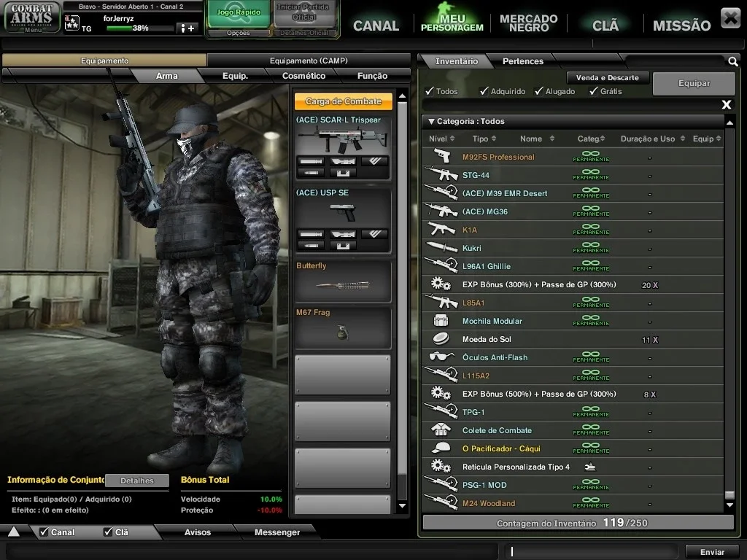The height and width of the screenshot is (560, 747).
Task: Select the PSG-1 MOD sniper icon
Action: click(x=441, y=484)
